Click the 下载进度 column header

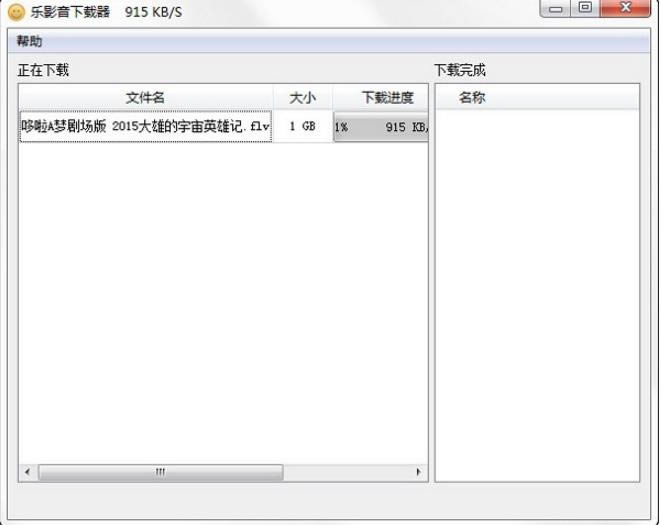(381, 97)
